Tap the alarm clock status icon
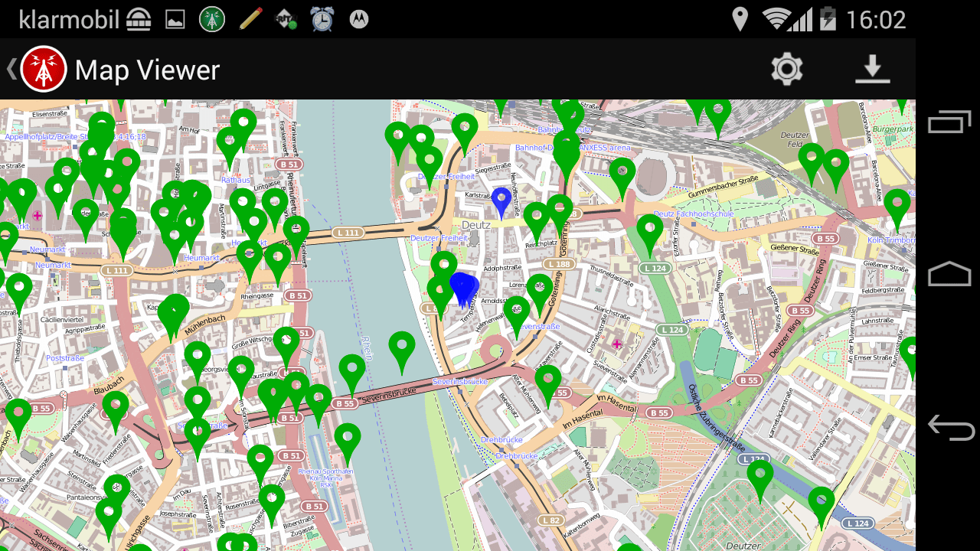 [x=322, y=19]
